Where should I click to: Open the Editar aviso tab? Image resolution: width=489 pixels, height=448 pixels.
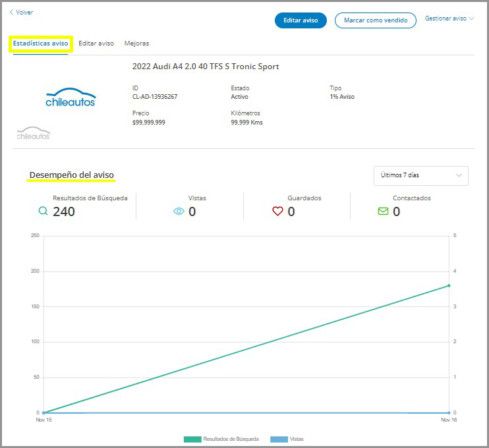pyautogui.click(x=96, y=43)
